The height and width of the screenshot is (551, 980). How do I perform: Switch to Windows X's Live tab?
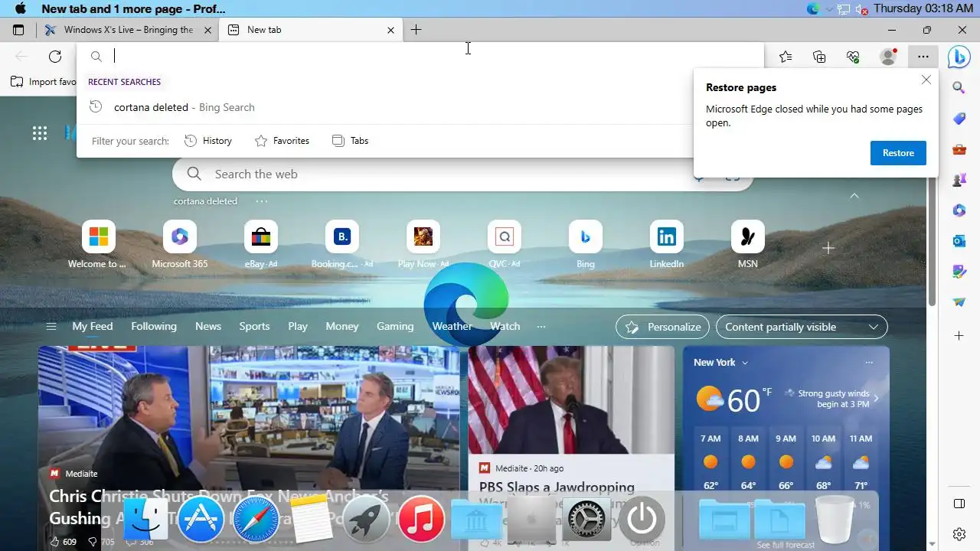pyautogui.click(x=127, y=30)
